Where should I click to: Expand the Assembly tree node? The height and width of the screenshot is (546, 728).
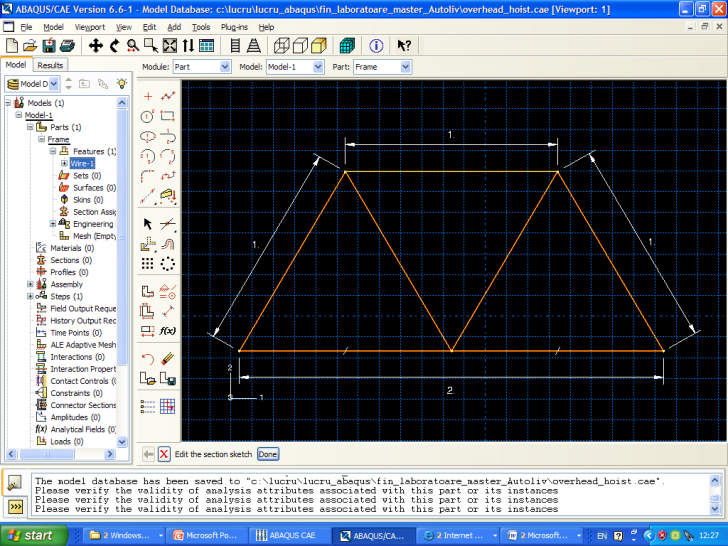(x=30, y=284)
